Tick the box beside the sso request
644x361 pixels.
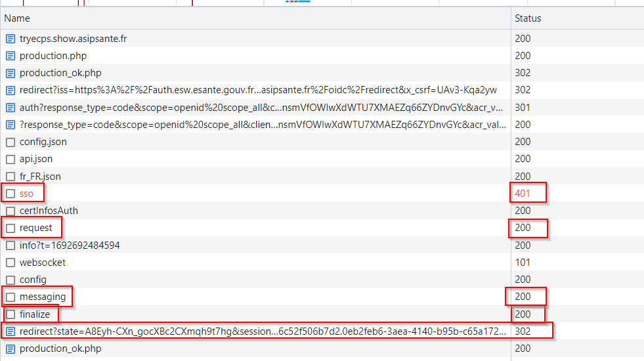[x=10, y=194]
